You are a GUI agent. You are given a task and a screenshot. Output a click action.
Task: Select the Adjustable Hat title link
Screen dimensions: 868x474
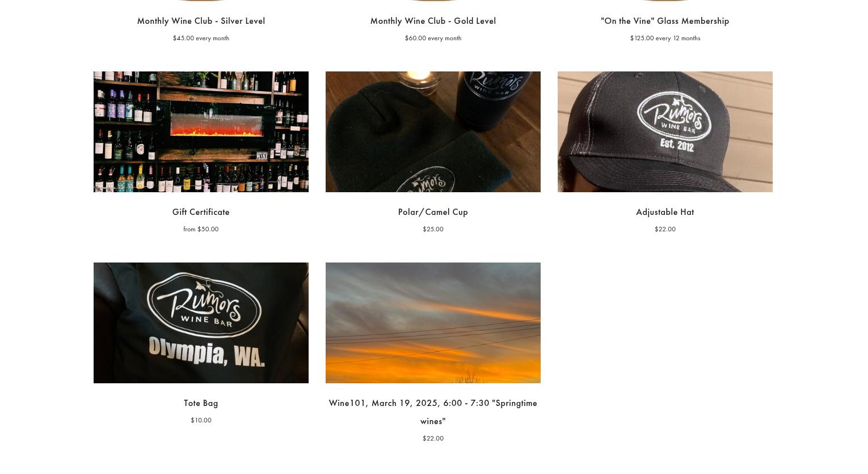[665, 212]
